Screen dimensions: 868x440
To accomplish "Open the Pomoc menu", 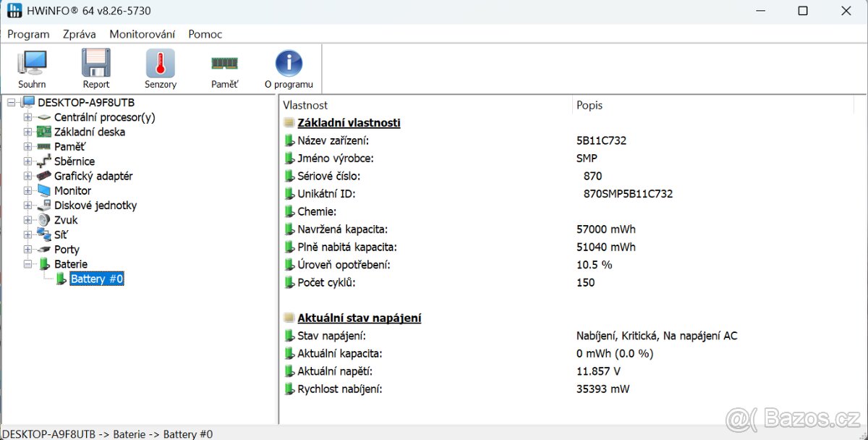I will tap(205, 34).
